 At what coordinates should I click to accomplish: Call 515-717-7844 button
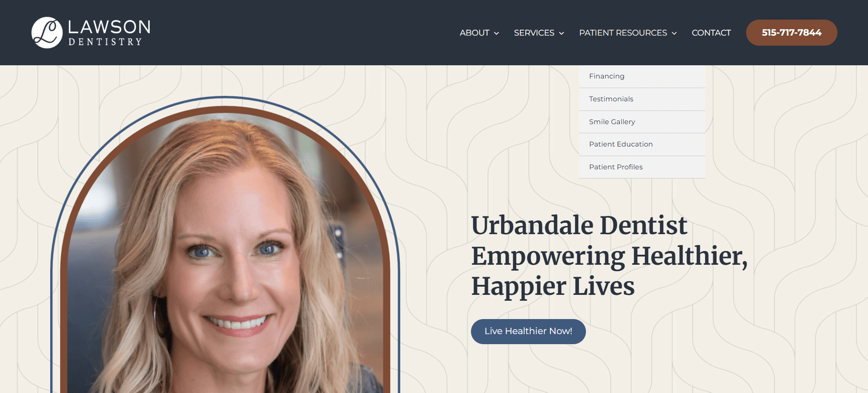(791, 32)
